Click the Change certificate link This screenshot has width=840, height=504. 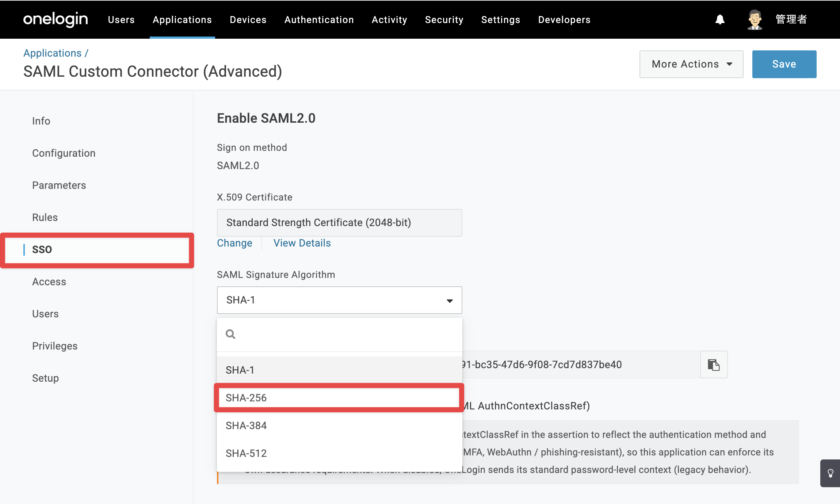point(234,243)
